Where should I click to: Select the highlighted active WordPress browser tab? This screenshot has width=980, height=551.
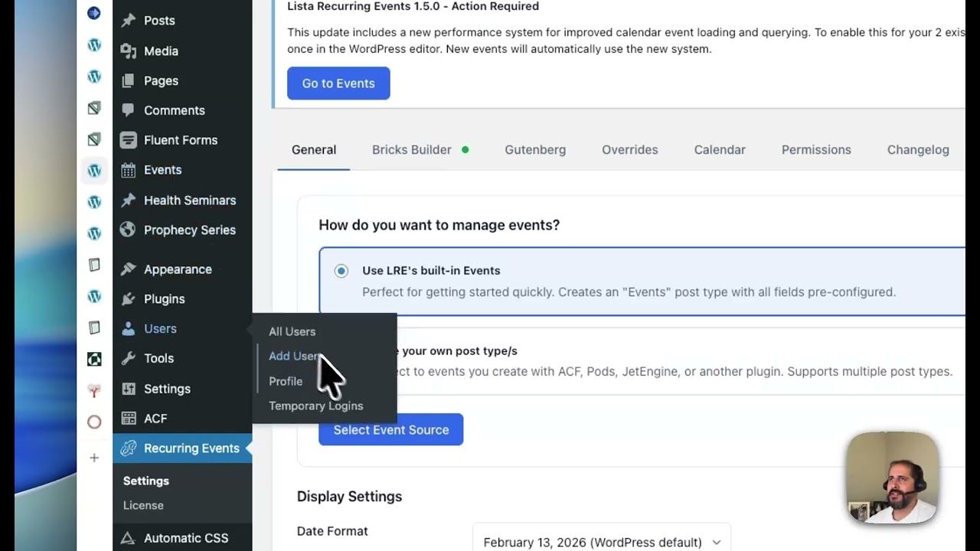pos(94,171)
